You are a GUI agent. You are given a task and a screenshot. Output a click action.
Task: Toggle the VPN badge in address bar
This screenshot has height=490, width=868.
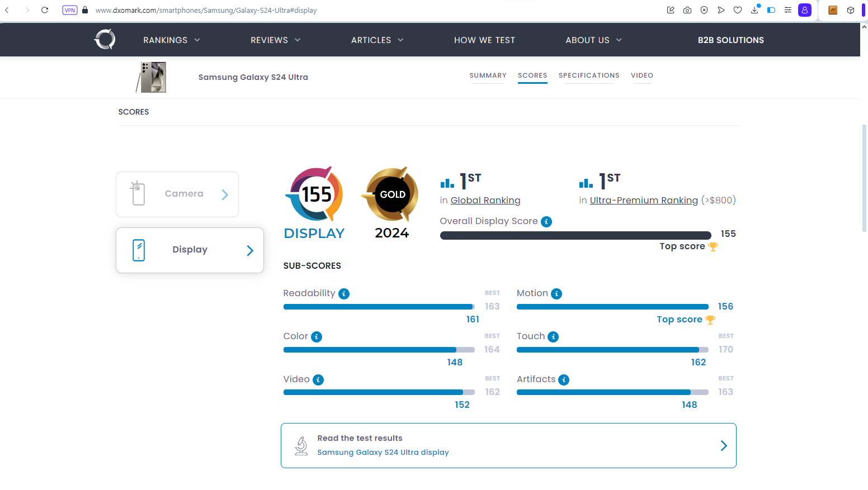(x=70, y=10)
